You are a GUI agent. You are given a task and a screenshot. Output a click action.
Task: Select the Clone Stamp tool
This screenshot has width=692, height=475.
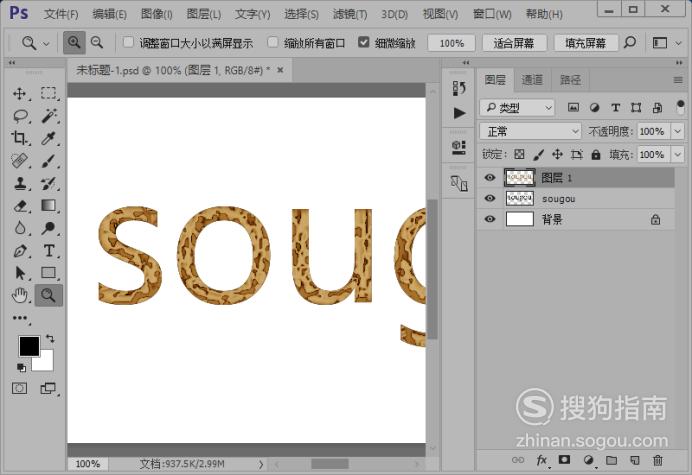20,183
